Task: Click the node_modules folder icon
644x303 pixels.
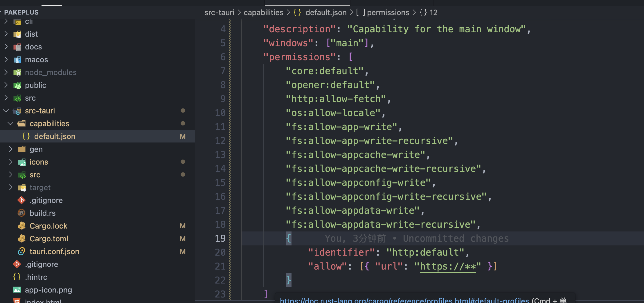Action: pyautogui.click(x=17, y=72)
